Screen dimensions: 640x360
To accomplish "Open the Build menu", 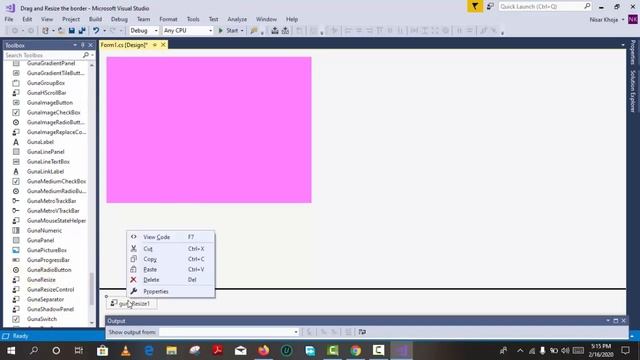I will [x=95, y=19].
